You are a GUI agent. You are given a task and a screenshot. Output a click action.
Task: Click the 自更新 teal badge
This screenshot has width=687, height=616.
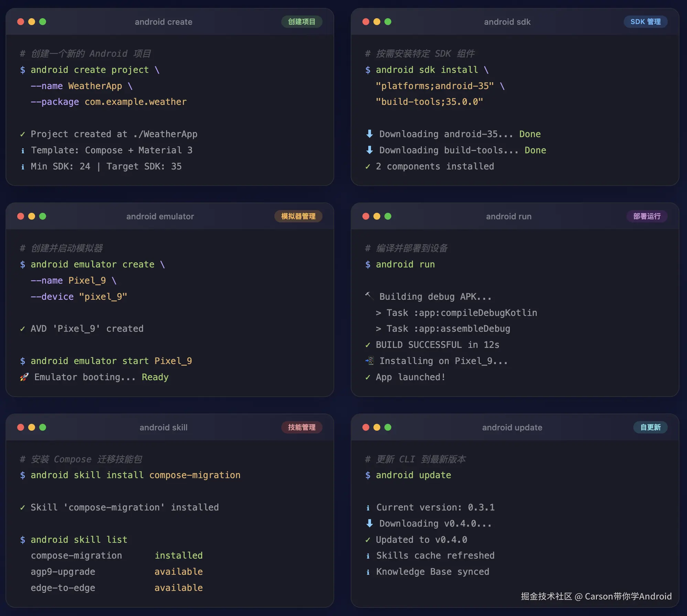tap(650, 427)
